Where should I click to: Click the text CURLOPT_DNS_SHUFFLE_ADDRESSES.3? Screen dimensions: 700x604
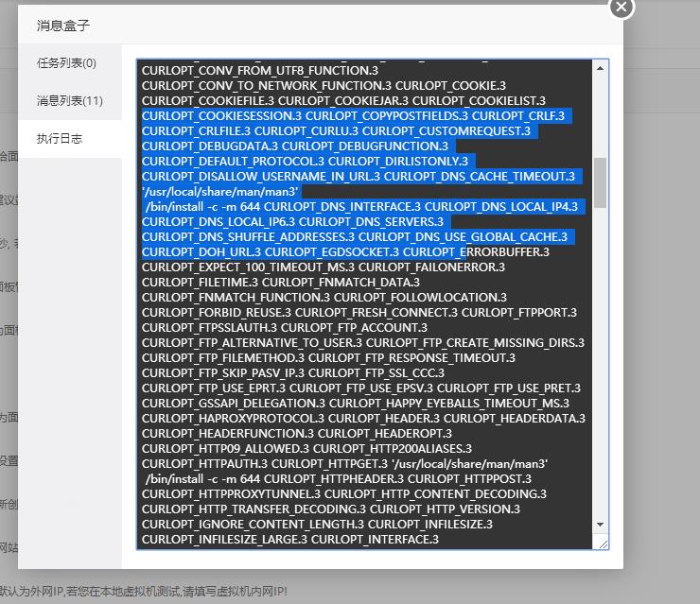pyautogui.click(x=248, y=237)
